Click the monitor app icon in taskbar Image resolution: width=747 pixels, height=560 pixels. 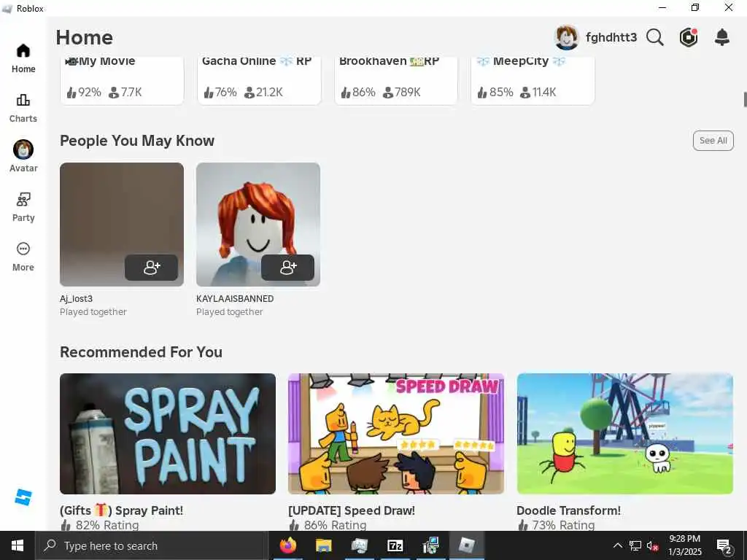tap(359, 545)
